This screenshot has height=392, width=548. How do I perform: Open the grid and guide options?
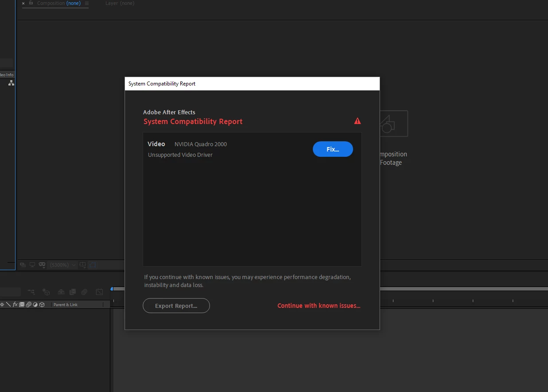click(82, 265)
